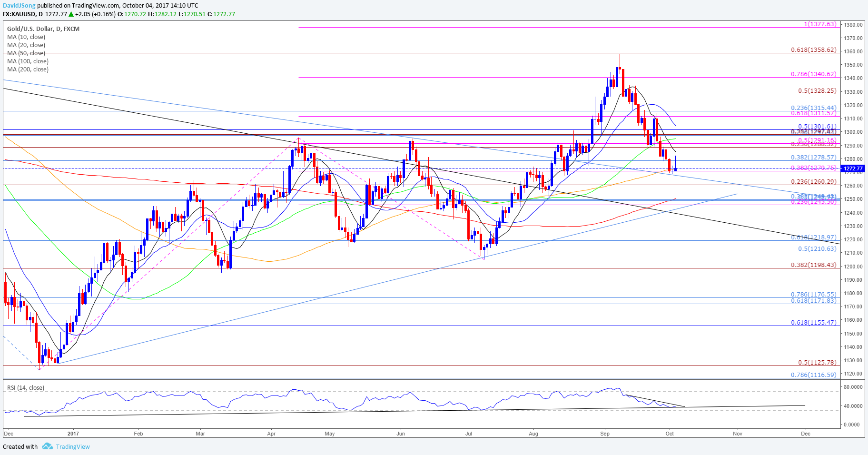Image resolution: width=868 pixels, height=455 pixels.
Task: Select the MA (200, close) indicator label
Action: pos(28,69)
